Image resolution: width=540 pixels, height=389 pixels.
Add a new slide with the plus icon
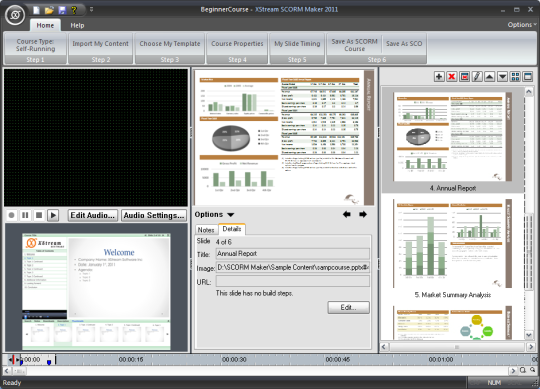(439, 76)
